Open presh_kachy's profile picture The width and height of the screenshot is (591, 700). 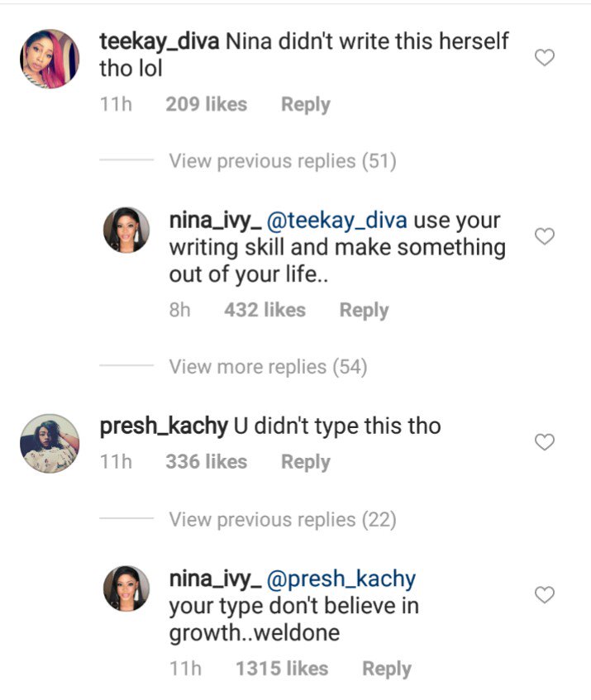[x=49, y=443]
